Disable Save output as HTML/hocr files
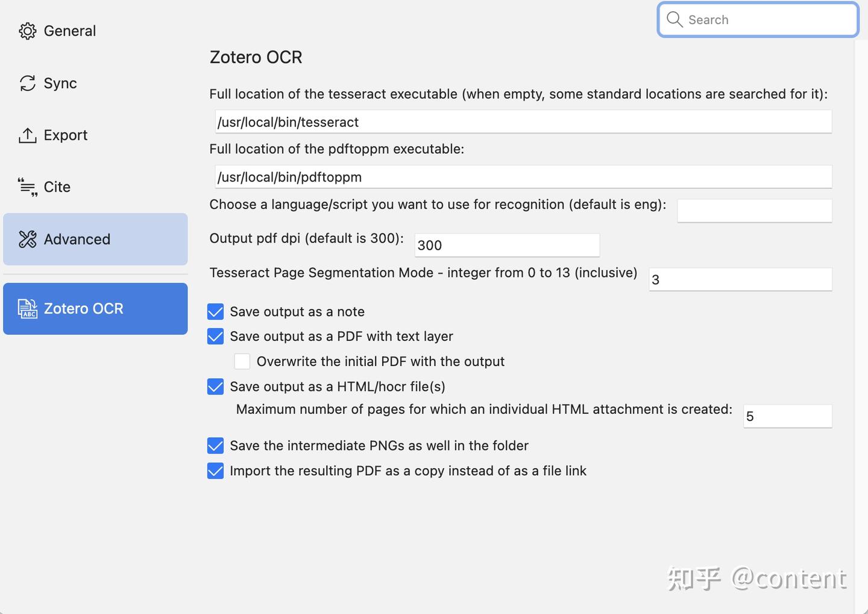Image resolution: width=868 pixels, height=614 pixels. point(215,387)
